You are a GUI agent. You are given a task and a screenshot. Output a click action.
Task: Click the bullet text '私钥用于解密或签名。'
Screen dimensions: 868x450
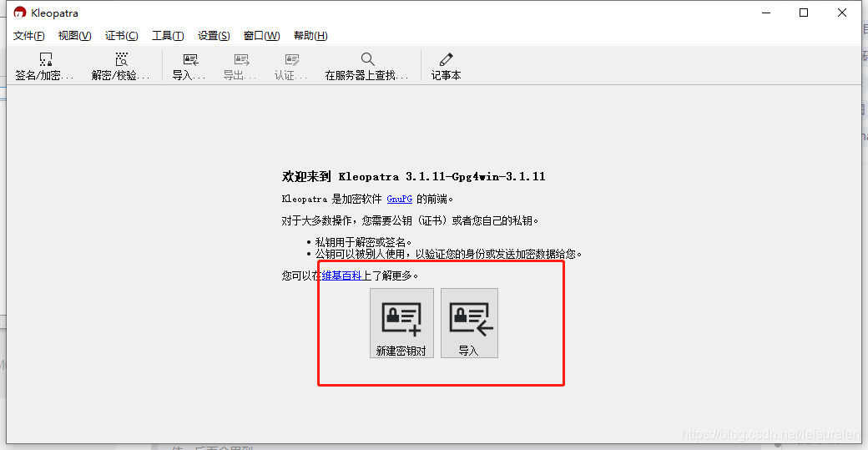click(363, 242)
